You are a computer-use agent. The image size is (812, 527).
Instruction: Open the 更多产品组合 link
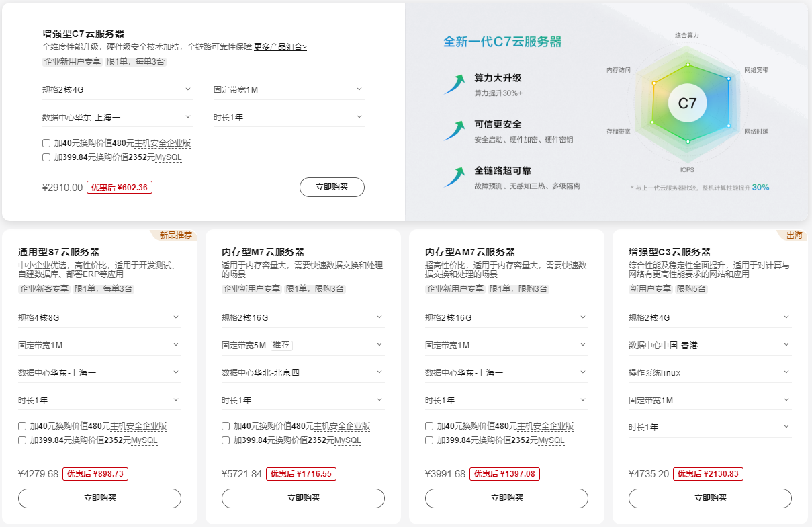pos(279,47)
